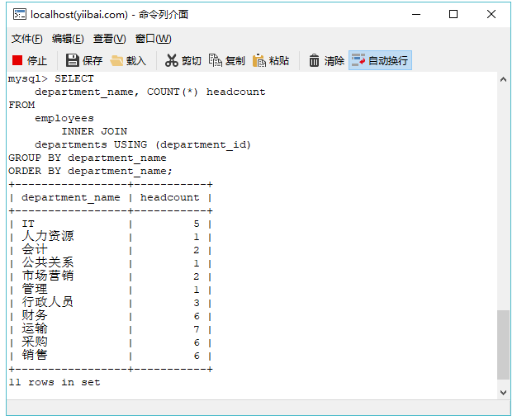Image resolution: width=517 pixels, height=420 pixels.
Task: Click the 剪切 label text
Action: pos(192,60)
